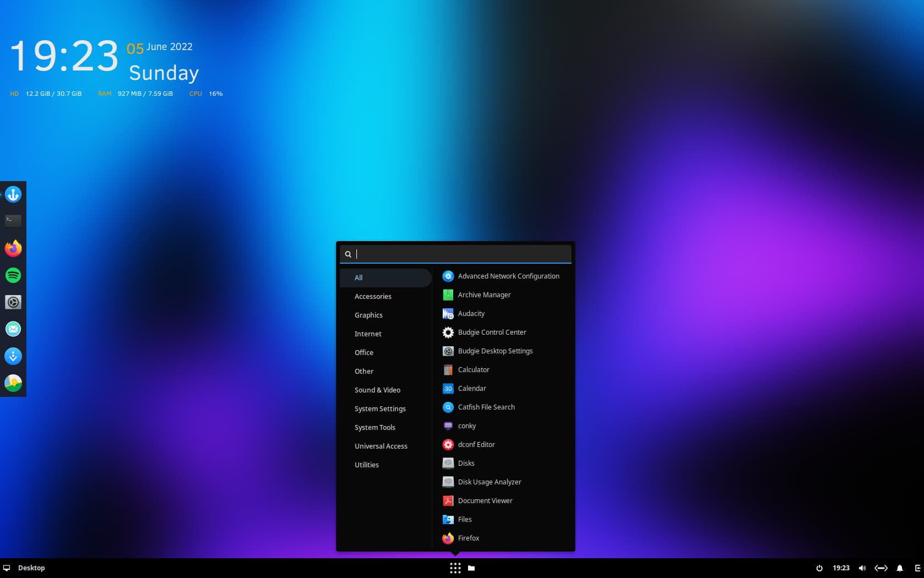Open the image viewer dock icon
Screen dimensions: 924x578
(13, 383)
